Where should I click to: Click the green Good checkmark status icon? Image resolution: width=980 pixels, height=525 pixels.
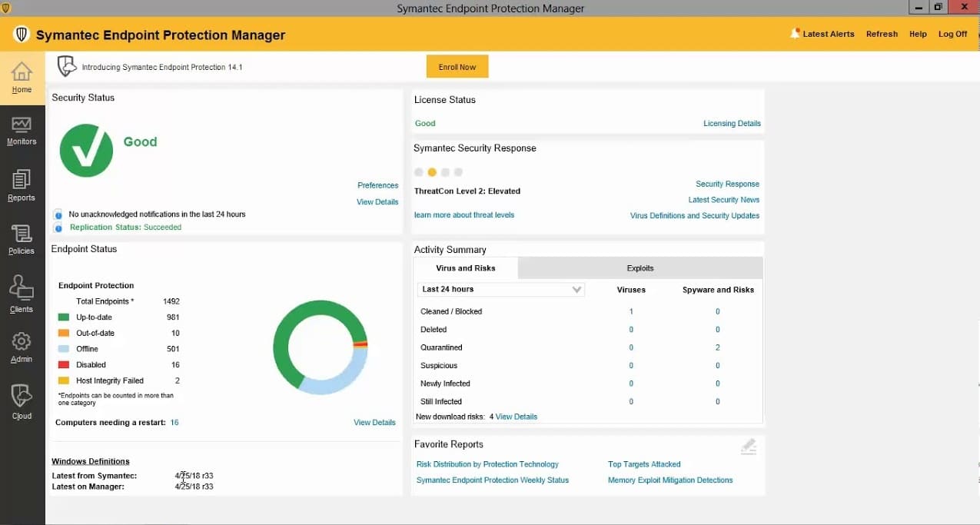[86, 151]
